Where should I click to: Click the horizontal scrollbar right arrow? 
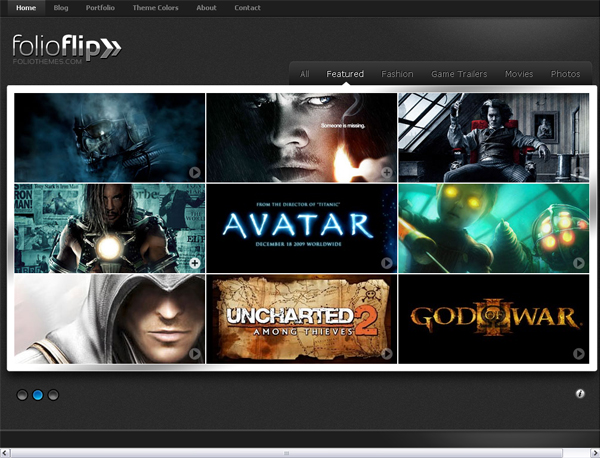click(595, 453)
